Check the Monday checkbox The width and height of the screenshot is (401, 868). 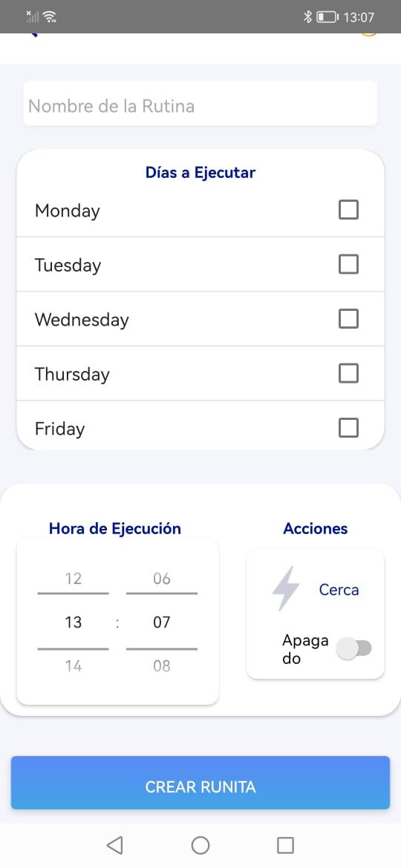click(x=348, y=210)
